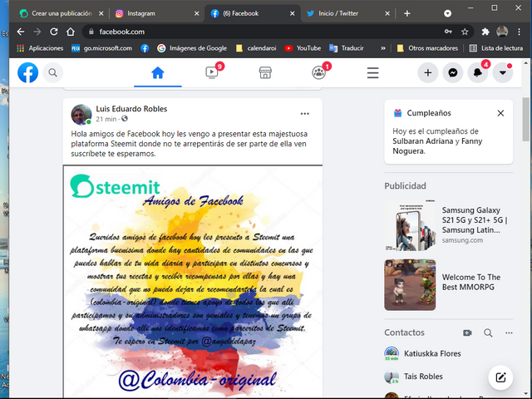The height and width of the screenshot is (399, 532).
Task: Close the Inicio / Twitter tab
Action: pyautogui.click(x=387, y=13)
